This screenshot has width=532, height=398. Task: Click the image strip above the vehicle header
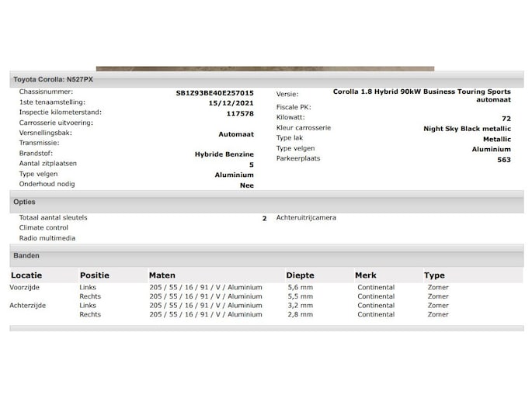pyautogui.click(x=265, y=69)
